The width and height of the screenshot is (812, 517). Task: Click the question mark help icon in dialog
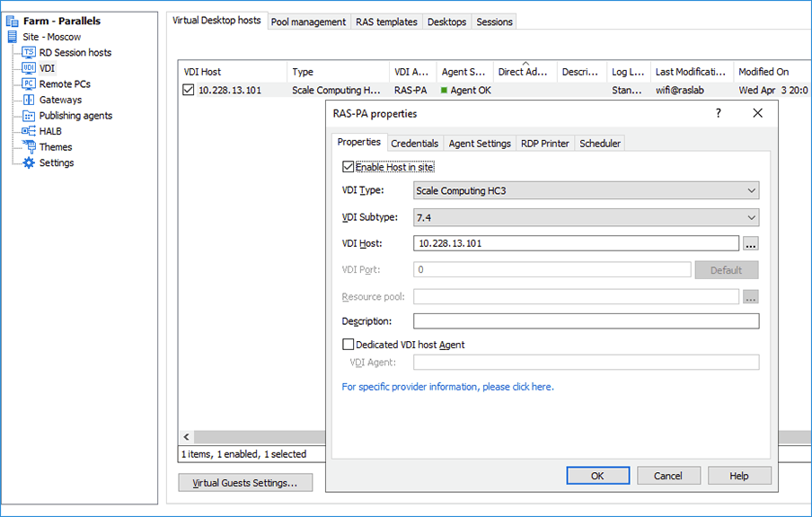coord(718,113)
